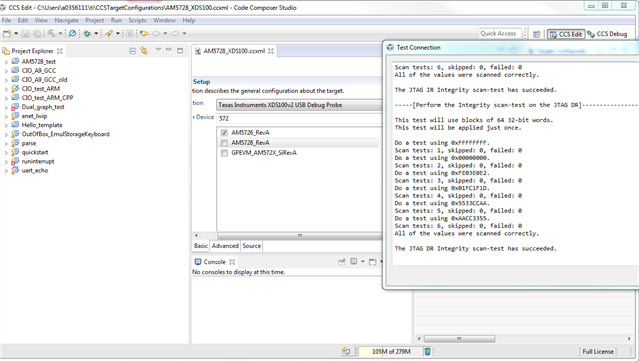Expand the CIO_A9_GCC project
Image resolution: width=639 pixels, height=362 pixels.
6,71
